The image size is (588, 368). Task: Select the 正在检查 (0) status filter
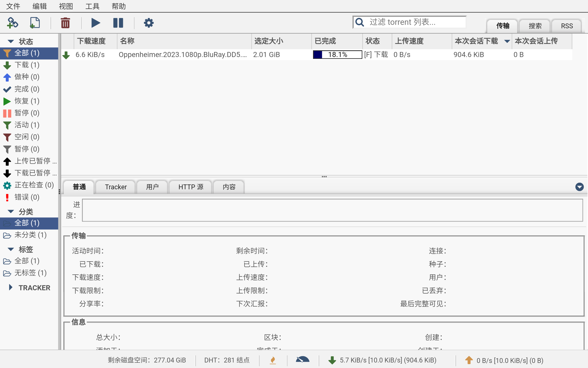tap(29, 185)
